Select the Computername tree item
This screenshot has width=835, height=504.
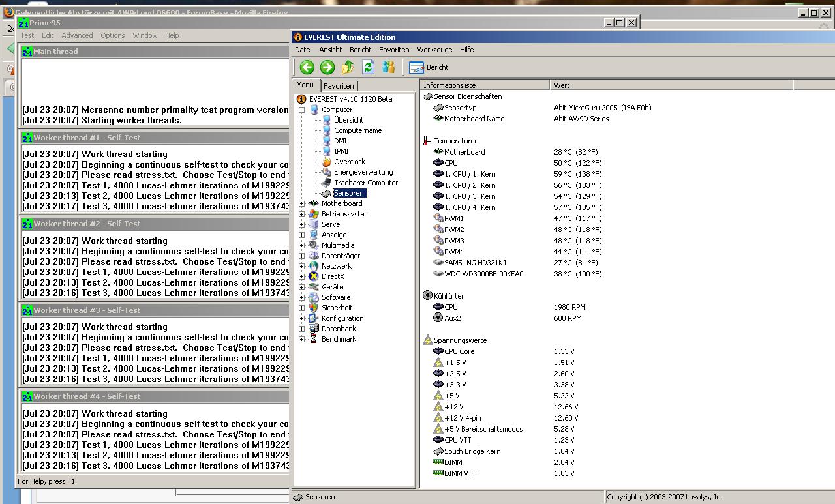[357, 130]
